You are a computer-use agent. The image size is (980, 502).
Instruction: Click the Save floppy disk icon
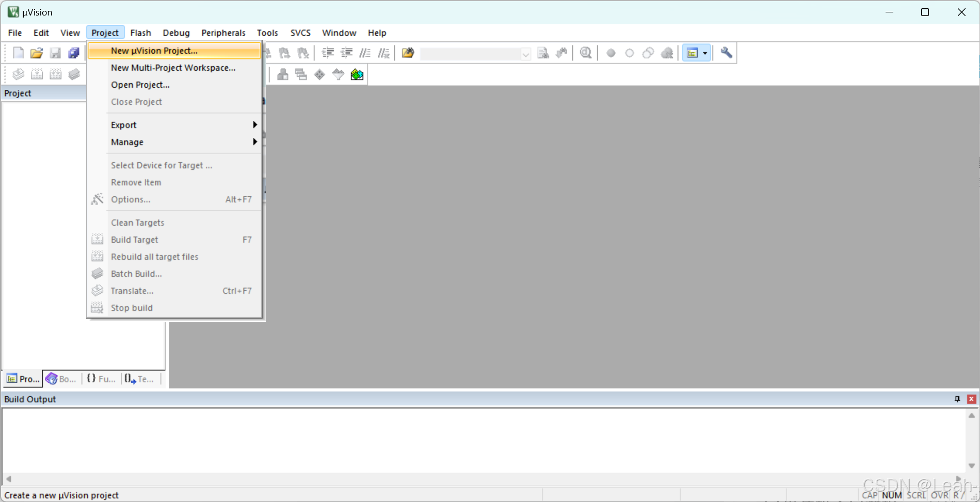pyautogui.click(x=55, y=53)
